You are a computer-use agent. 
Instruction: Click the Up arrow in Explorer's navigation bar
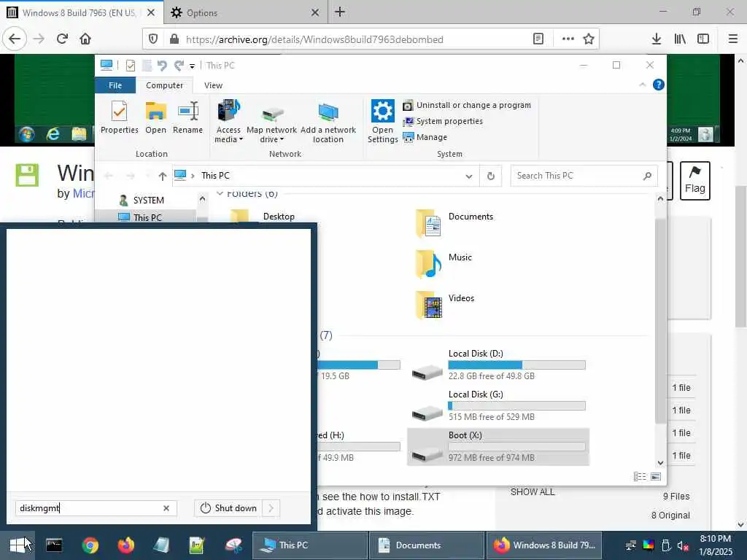coord(163,176)
